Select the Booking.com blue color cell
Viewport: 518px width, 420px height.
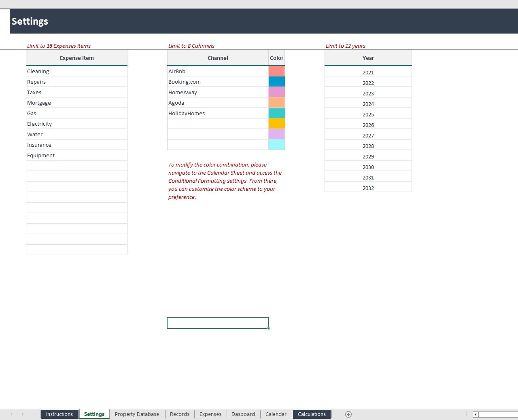click(x=276, y=82)
